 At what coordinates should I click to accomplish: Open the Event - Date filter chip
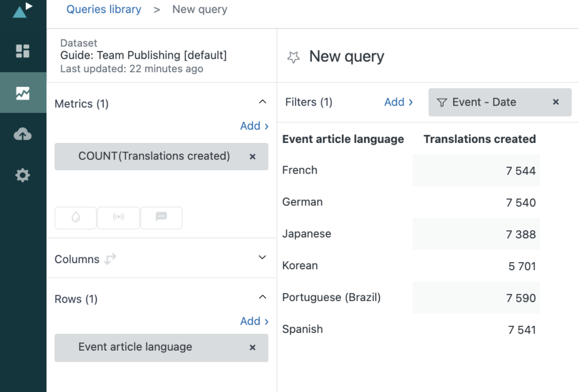pyautogui.click(x=500, y=103)
